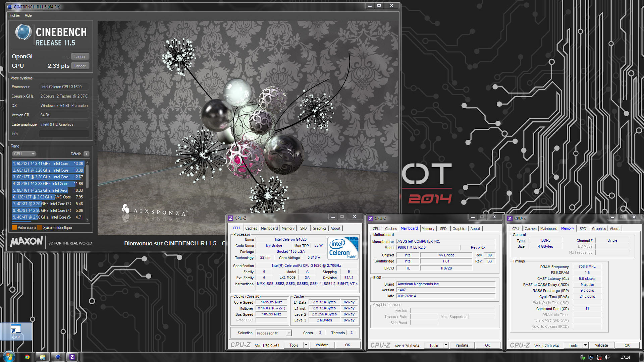Expand Tools dropdown arrow in Mainboard CPU-Z window
This screenshot has width=644, height=362.
(446, 346)
